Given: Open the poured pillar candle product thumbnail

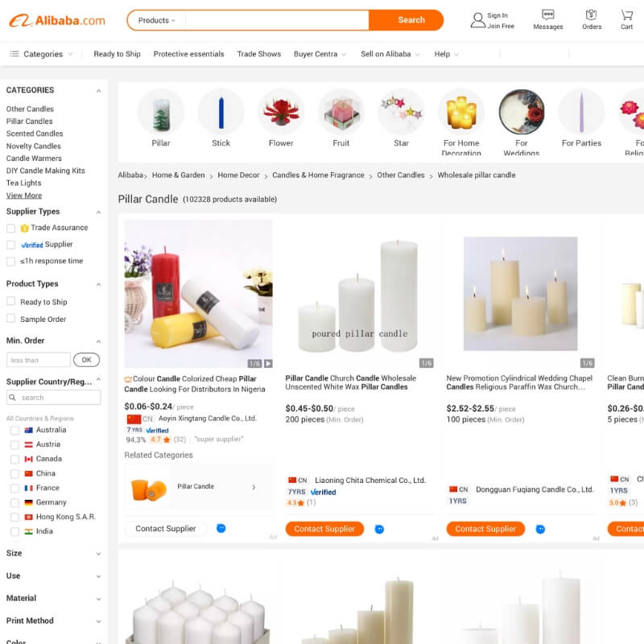Looking at the screenshot, I should (x=358, y=294).
